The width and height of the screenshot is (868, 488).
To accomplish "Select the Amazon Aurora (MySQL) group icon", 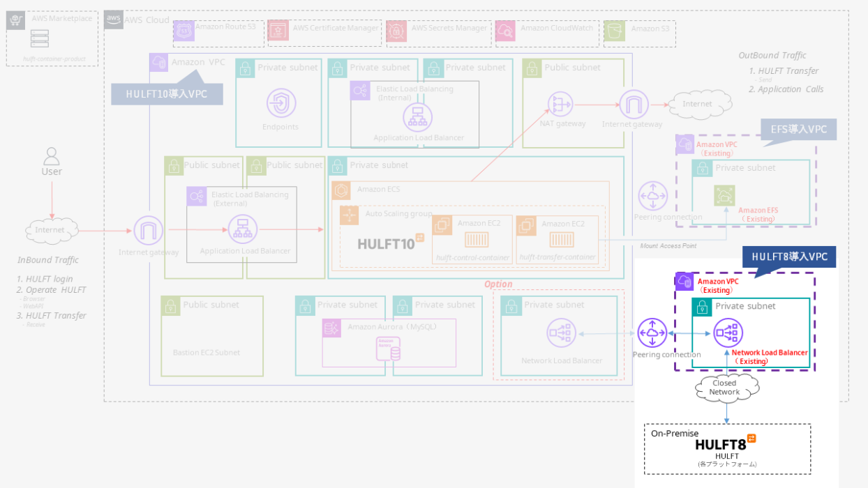I will coord(331,328).
